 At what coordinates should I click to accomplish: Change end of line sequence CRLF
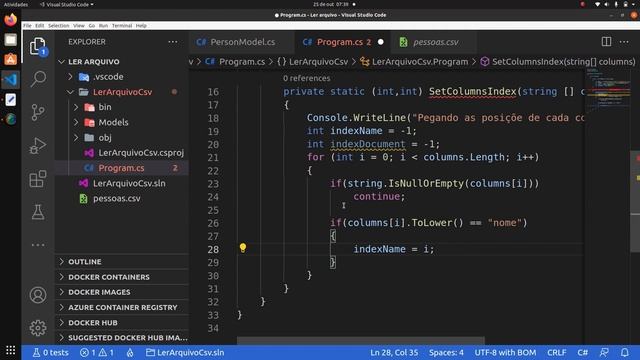click(557, 352)
